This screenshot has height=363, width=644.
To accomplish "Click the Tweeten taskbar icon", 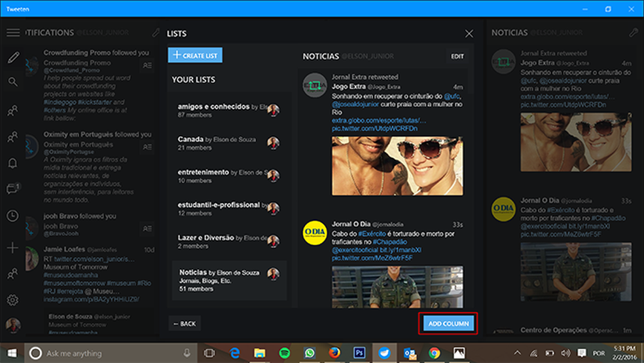I will [x=384, y=353].
